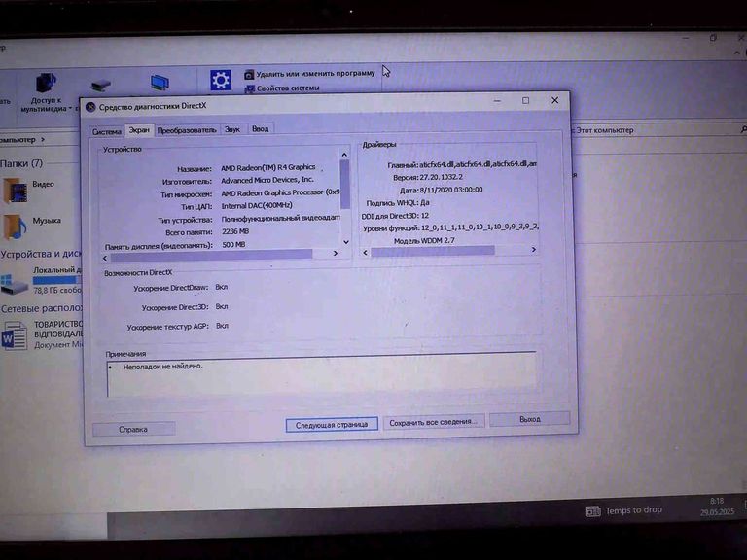Viewport: 747px width, 560px height.
Task: Select the Экран tab
Action: (139, 130)
